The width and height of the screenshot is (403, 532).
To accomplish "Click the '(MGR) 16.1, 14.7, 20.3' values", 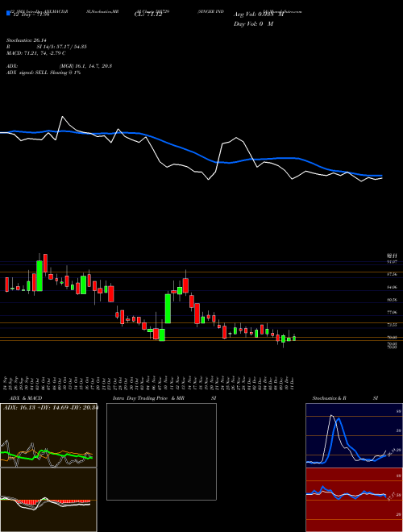I will coord(85,66).
